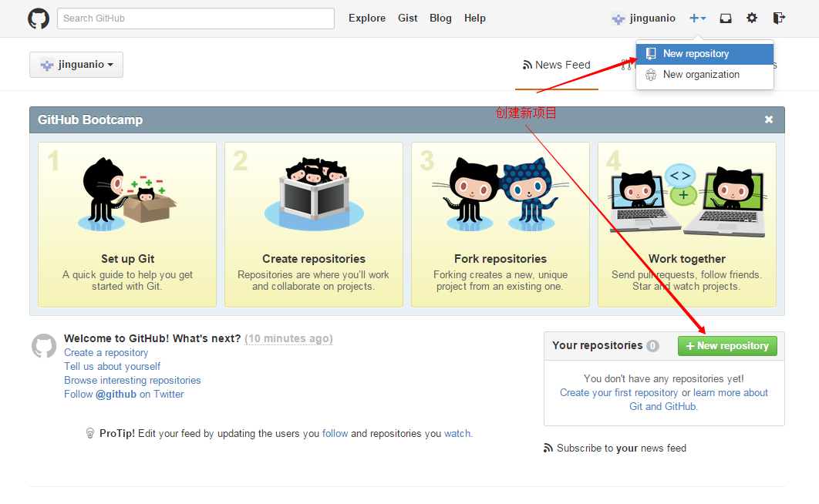Screen dimensions: 819x504
Task: Go to the Blog page
Action: (440, 18)
